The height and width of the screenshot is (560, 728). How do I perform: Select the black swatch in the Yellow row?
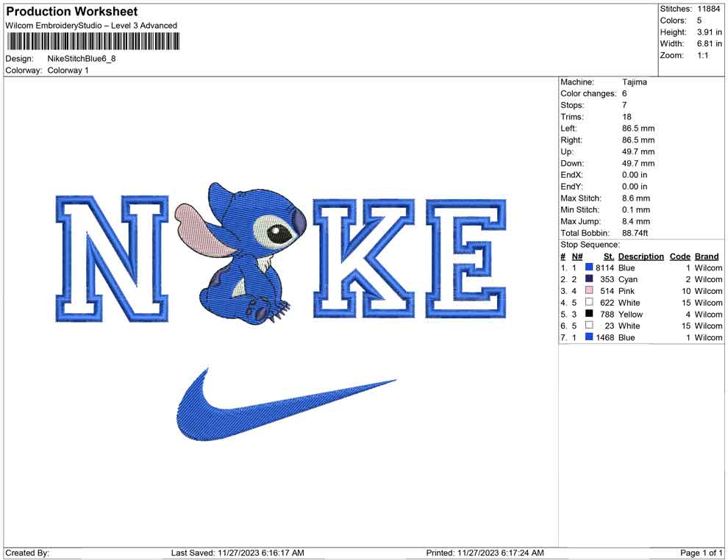[589, 314]
